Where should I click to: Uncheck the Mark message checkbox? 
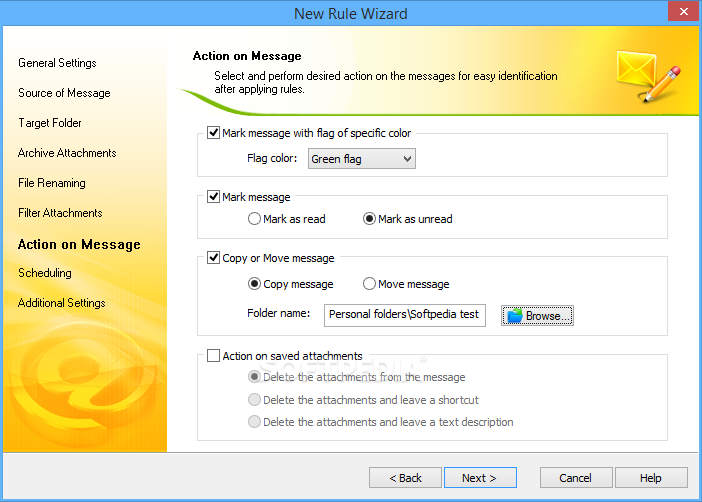point(214,197)
